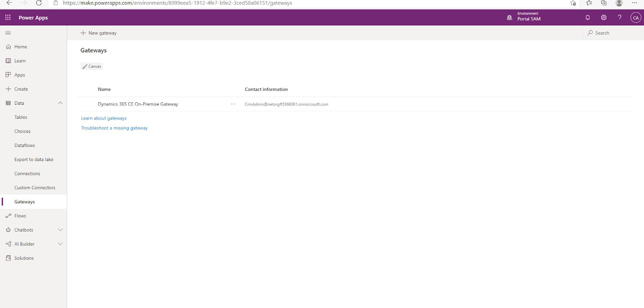Open browser favorites list icon

point(589,3)
